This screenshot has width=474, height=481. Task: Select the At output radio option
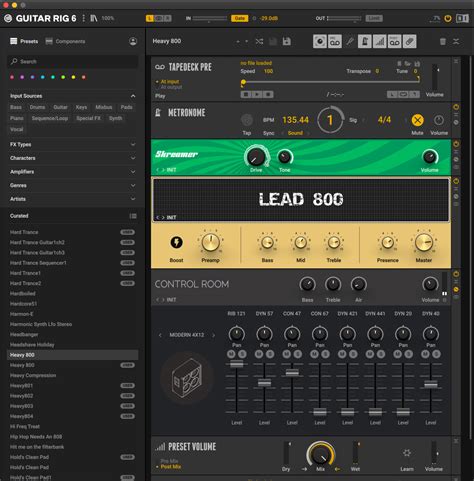[x=169, y=87]
